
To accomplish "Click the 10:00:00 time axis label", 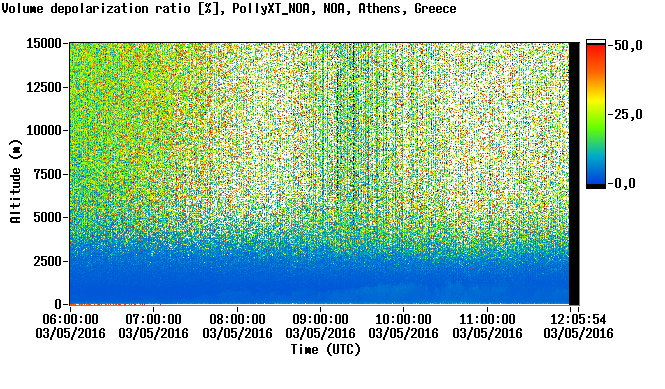I will click(403, 319).
